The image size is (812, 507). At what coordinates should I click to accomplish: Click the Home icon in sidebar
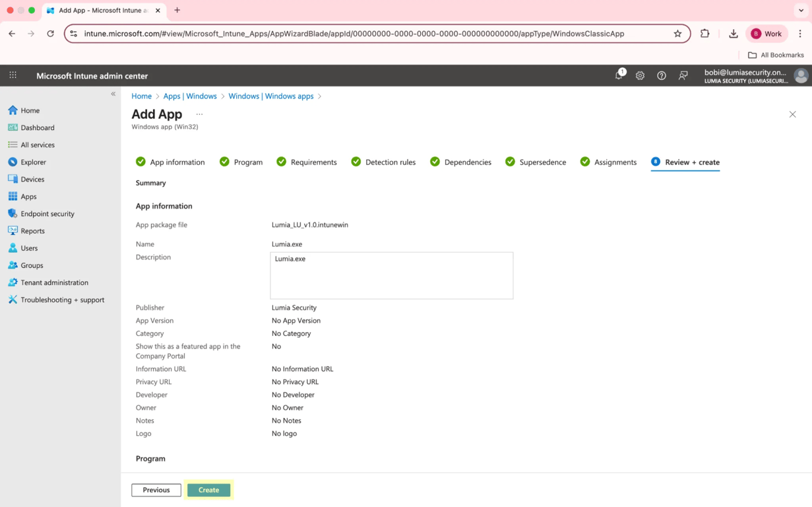coord(13,110)
